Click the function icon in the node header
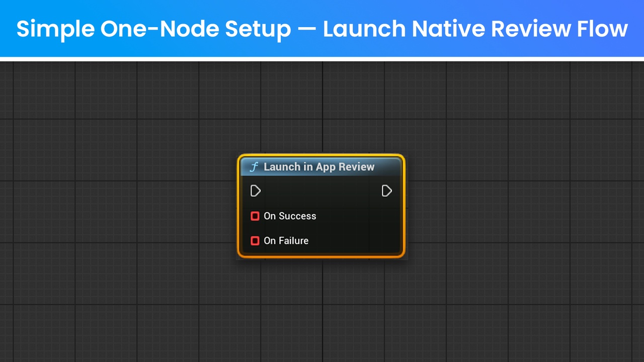Image resolution: width=644 pixels, height=362 pixels. (254, 167)
